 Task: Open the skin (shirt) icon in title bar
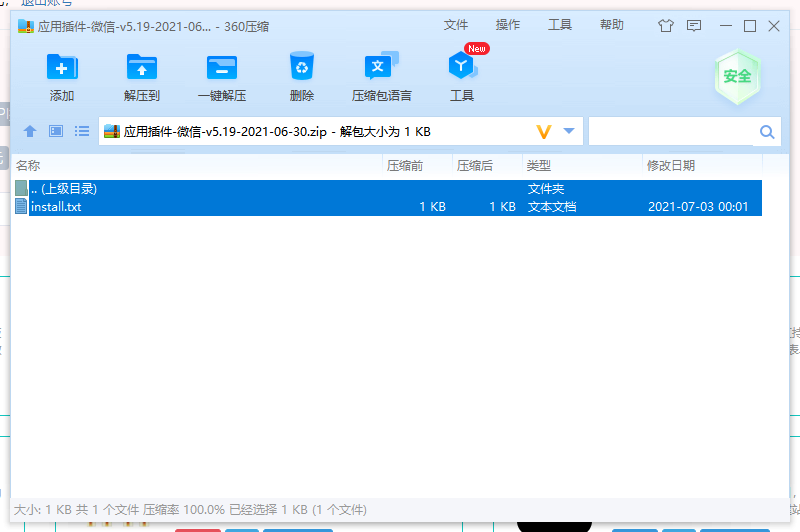coord(665,26)
